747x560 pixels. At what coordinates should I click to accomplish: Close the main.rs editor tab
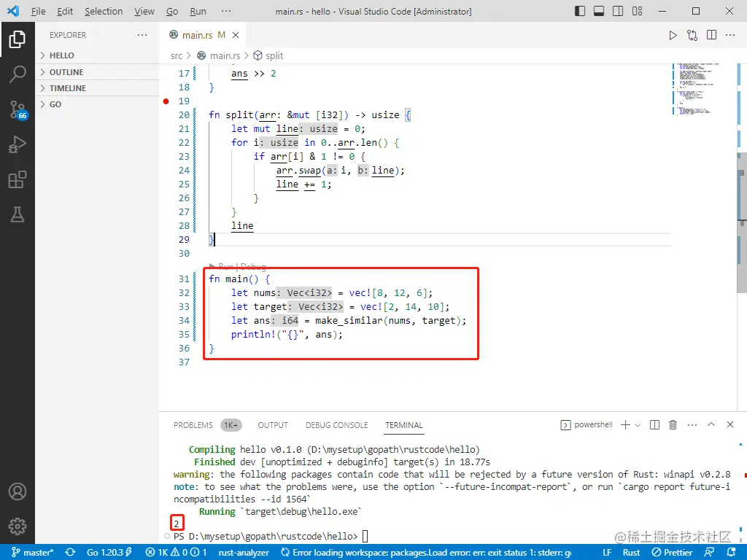tap(236, 35)
